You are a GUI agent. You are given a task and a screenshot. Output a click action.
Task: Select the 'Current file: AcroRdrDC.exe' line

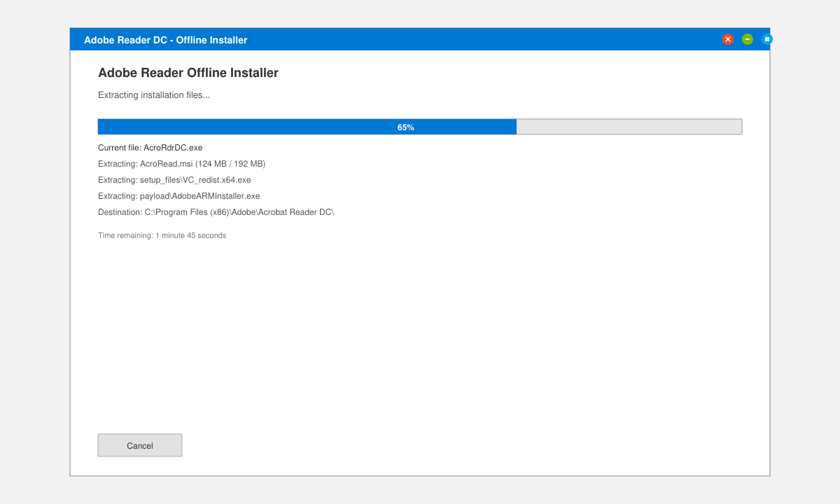coord(150,148)
